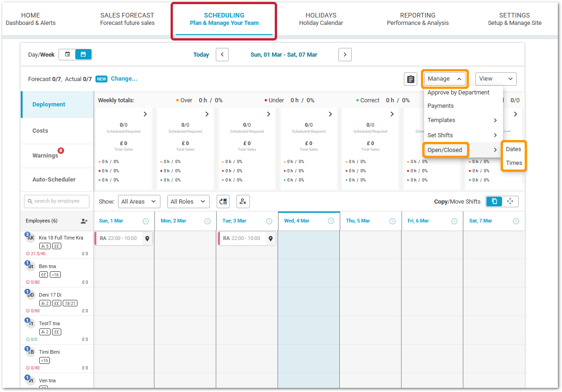Select Dates from Open/Closed submenu
The image size is (562, 392).
coord(513,149)
